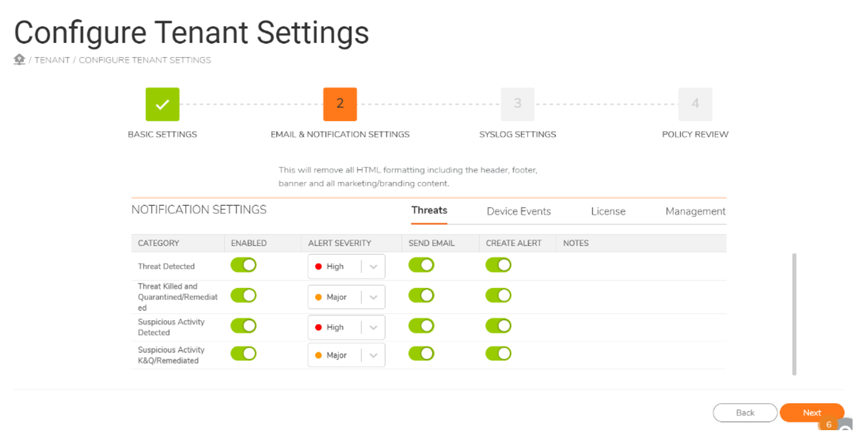Go to step 4 Policy Review icon
The width and height of the screenshot is (868, 443).
pos(694,104)
